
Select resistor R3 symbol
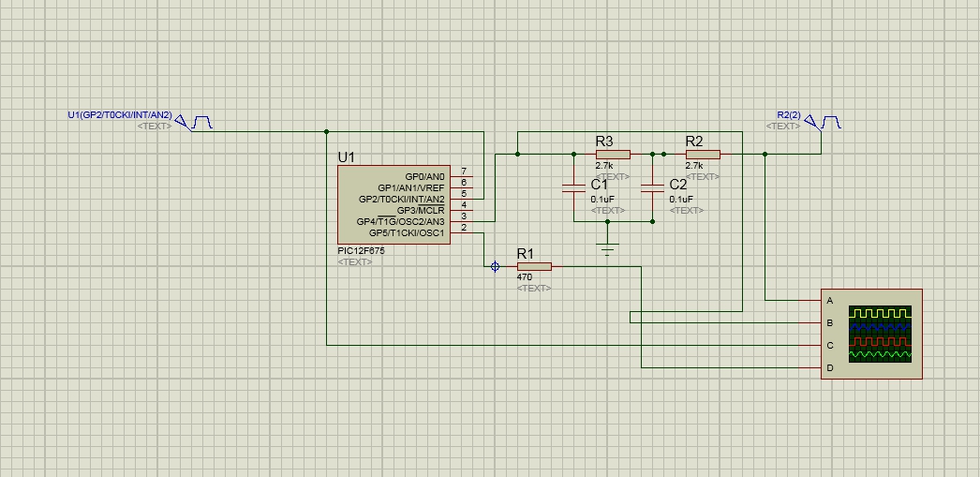click(x=612, y=155)
